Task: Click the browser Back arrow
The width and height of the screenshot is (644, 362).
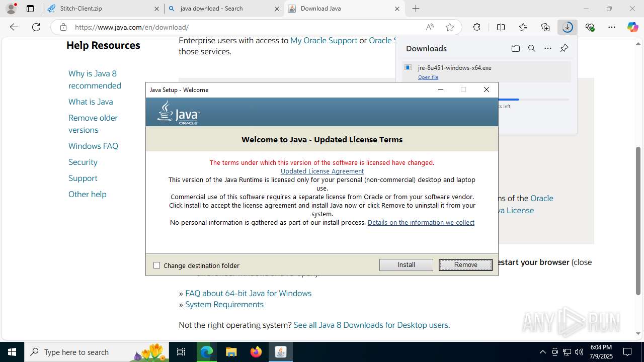Action: (x=14, y=27)
